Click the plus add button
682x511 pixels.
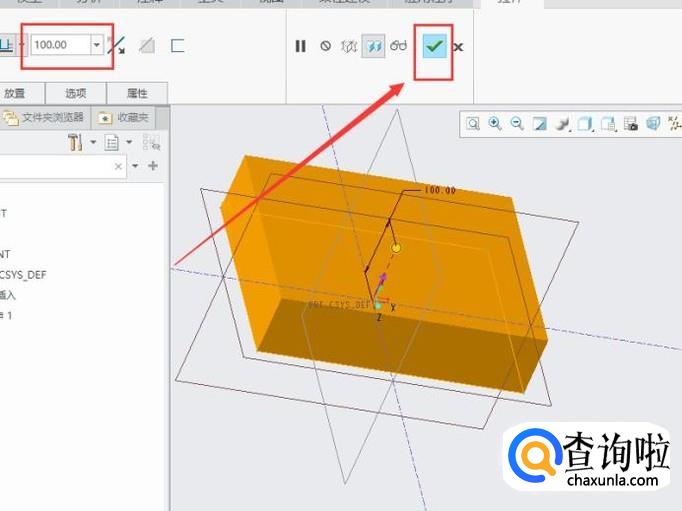click(153, 166)
